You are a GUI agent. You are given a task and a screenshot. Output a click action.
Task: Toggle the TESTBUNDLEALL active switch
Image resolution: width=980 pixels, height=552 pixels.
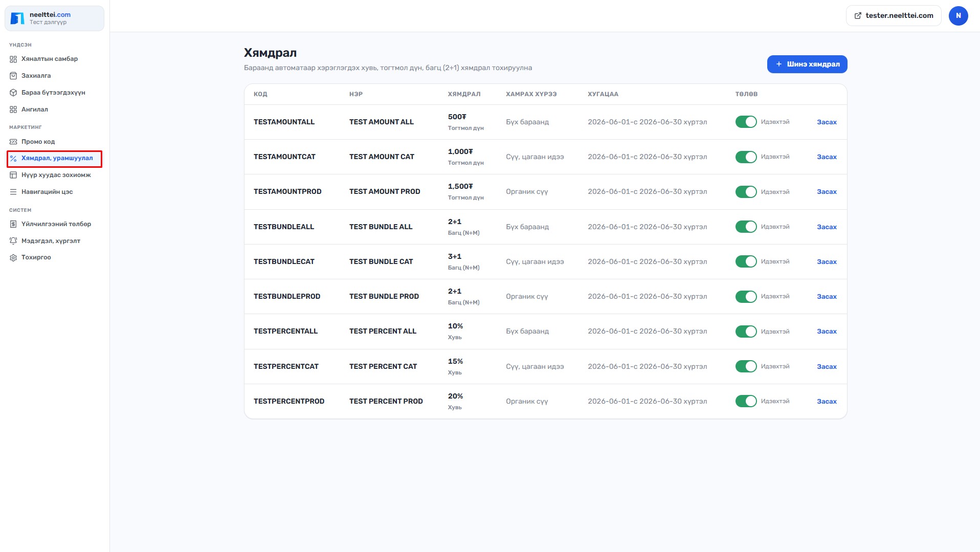[746, 227]
